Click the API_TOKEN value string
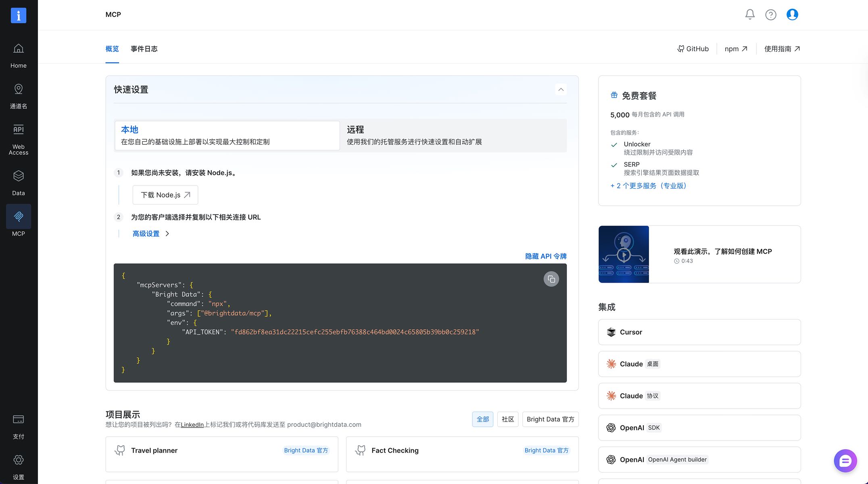This screenshot has width=868, height=484. 355,332
